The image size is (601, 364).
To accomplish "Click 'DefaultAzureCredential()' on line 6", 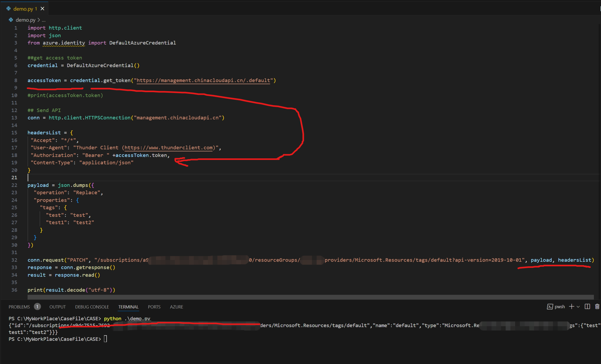I will point(103,65).
